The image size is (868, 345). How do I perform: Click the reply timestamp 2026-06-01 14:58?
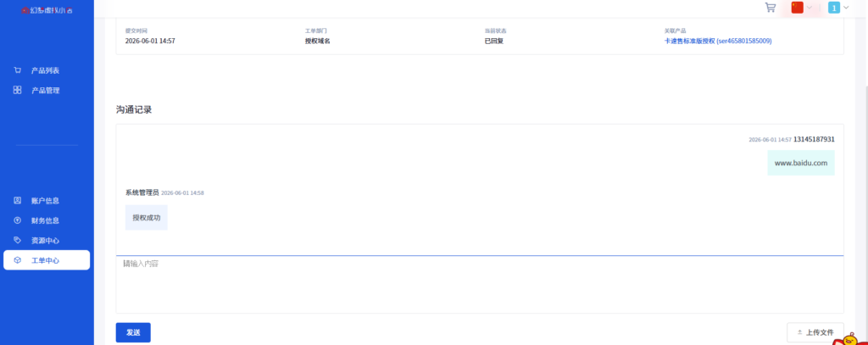pos(183,192)
